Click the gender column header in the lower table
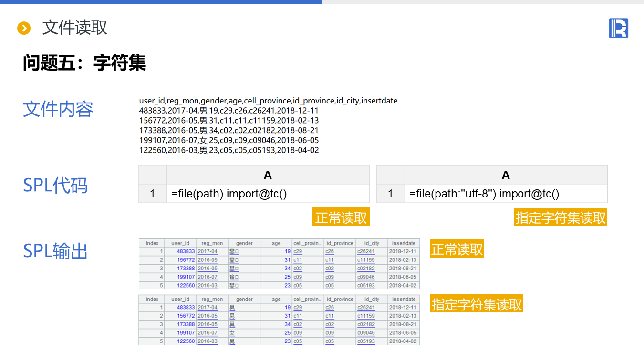 244,300
